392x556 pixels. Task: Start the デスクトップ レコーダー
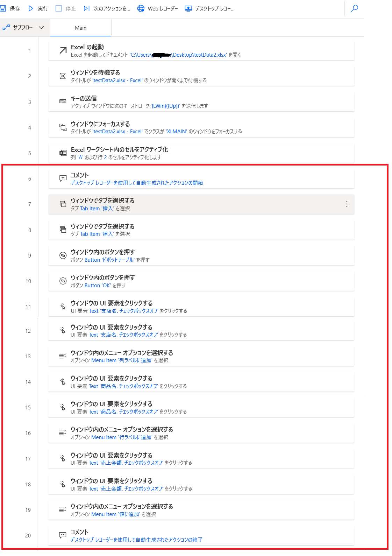(210, 8)
